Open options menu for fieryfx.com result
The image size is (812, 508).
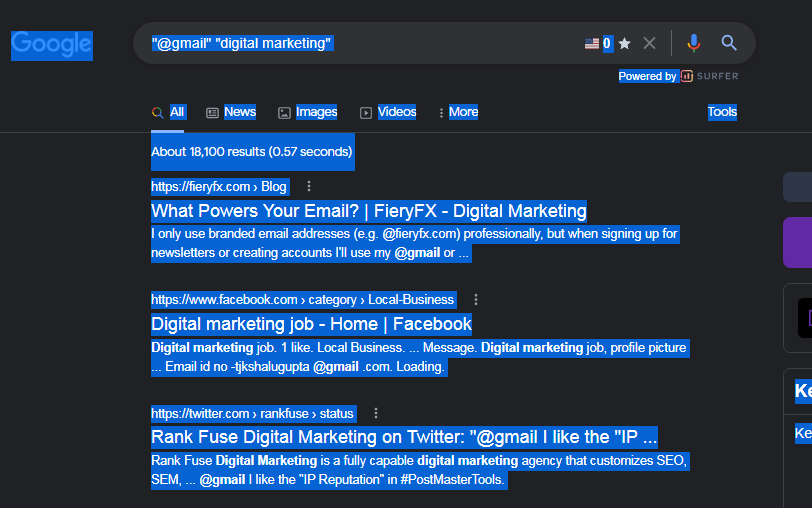309,186
